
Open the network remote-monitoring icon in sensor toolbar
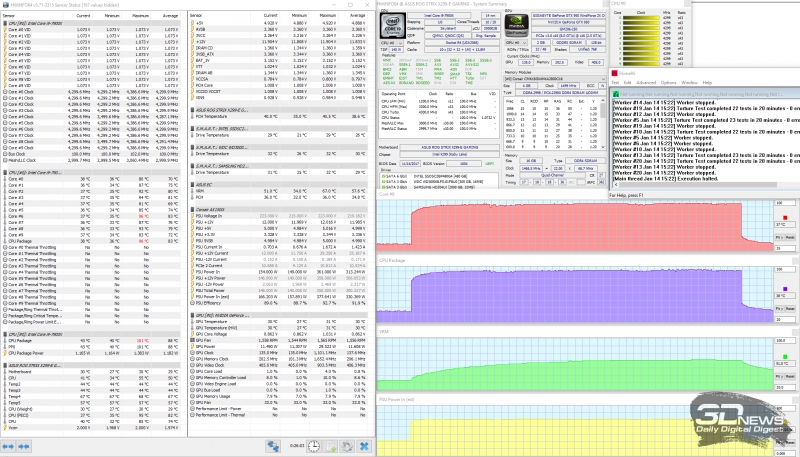click(273, 446)
